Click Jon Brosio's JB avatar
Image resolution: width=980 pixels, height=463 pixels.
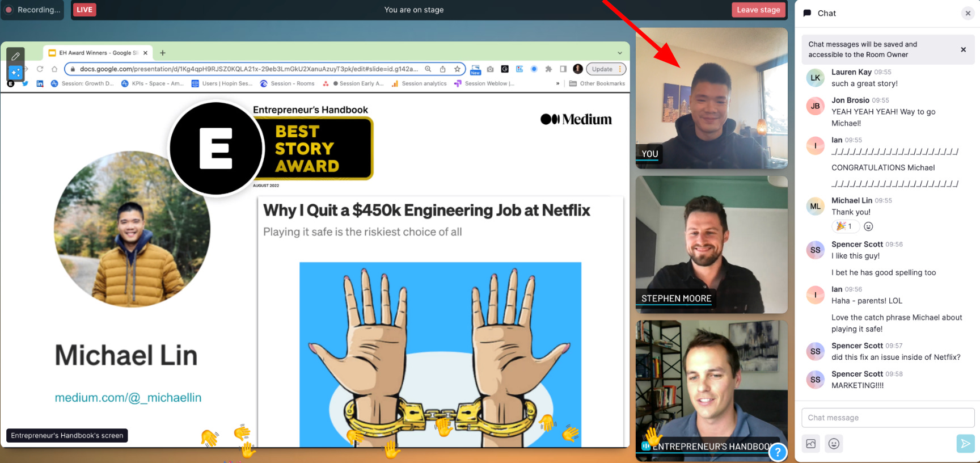pos(815,106)
